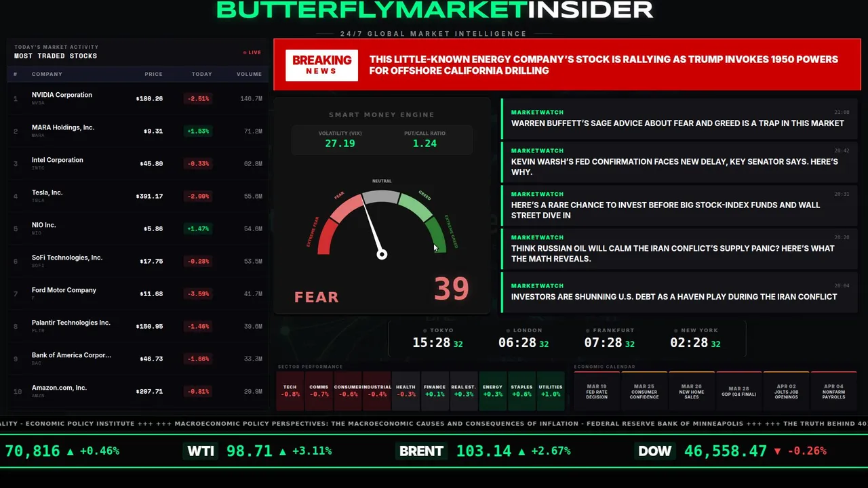This screenshot has height=488, width=868.
Task: Click the red down arrow next to DOW value
Action: (x=777, y=451)
